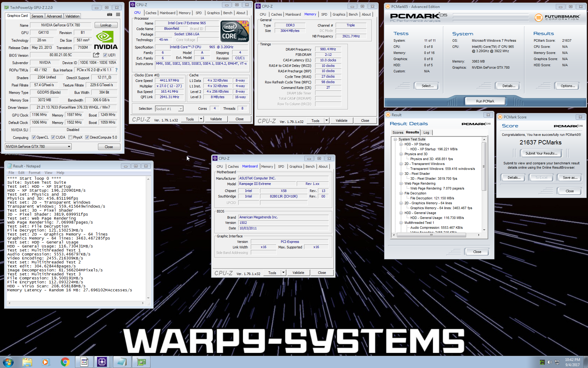Viewport: 588px width, 368px height.
Task: Click the PCMark Score window title icon
Action: [500, 117]
